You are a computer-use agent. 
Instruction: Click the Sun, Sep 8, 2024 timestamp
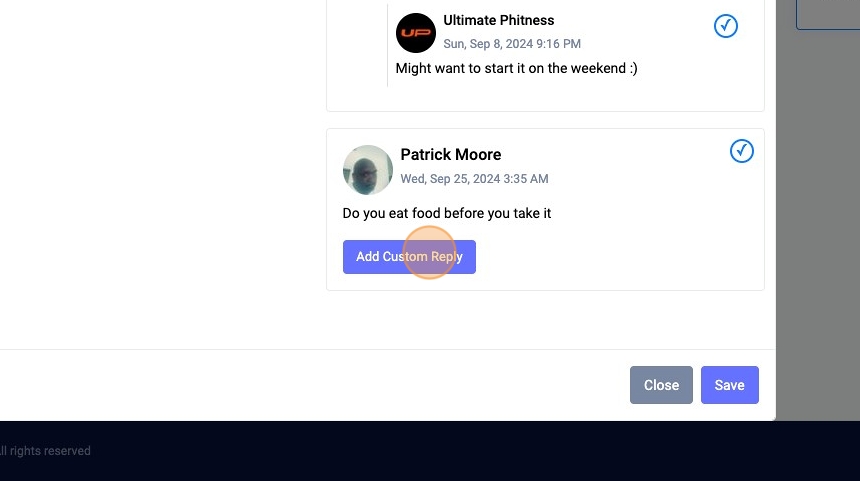512,44
